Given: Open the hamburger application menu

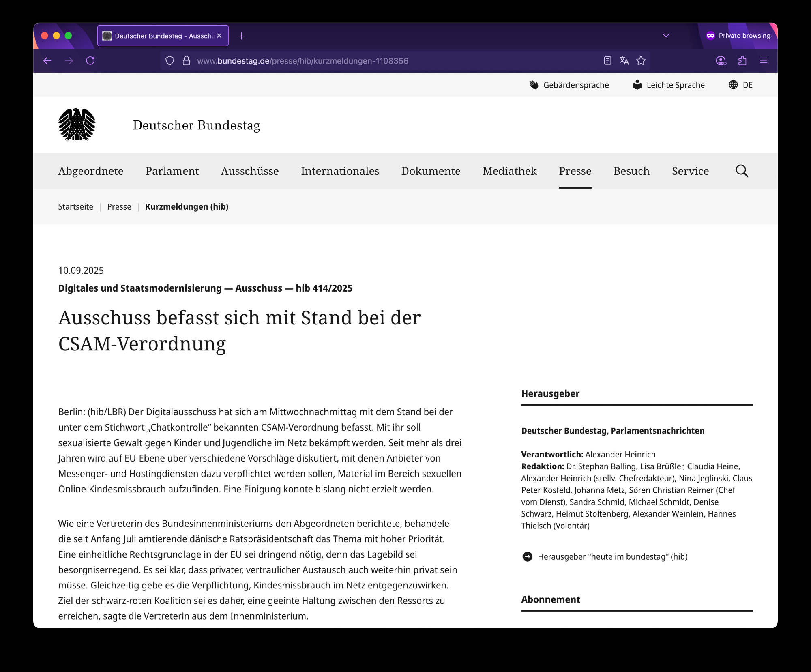Looking at the screenshot, I should (763, 61).
